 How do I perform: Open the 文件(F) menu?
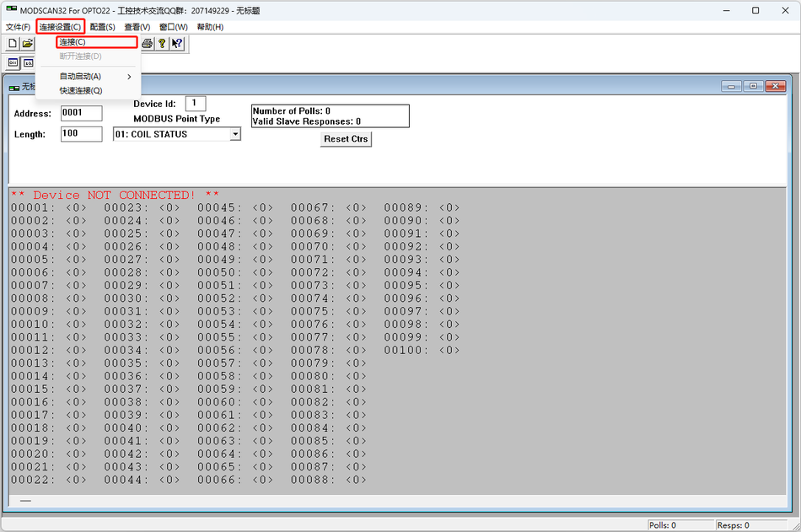19,27
